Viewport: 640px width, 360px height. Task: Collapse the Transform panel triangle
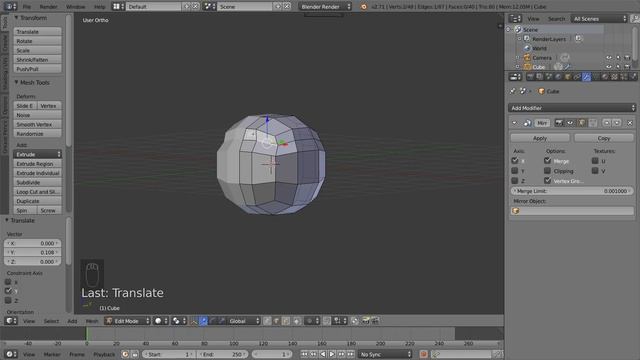point(16,18)
